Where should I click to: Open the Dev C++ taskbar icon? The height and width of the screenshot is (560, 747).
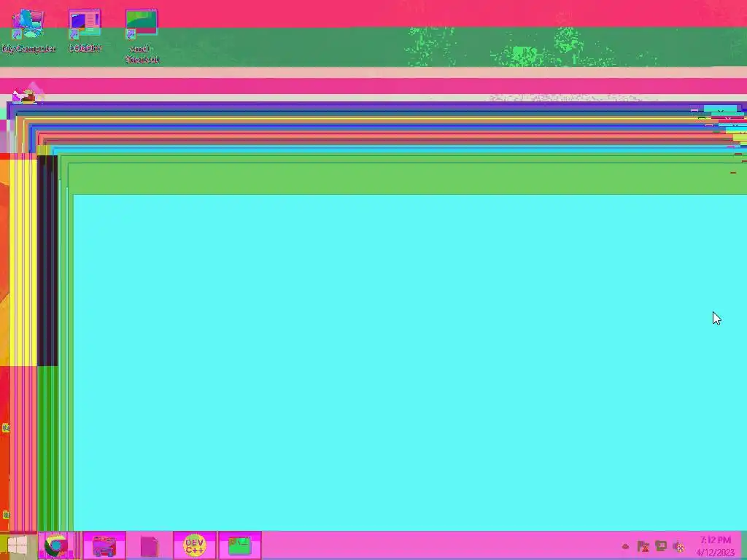point(194,545)
